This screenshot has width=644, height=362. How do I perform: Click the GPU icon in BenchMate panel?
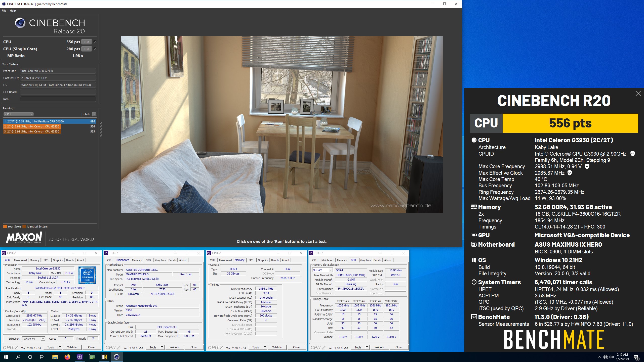(474, 235)
